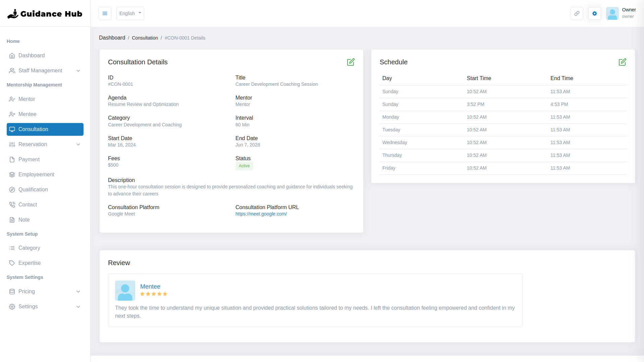
Task: Click the Mentee avatar thumbnail in Review
Action: coord(124,291)
